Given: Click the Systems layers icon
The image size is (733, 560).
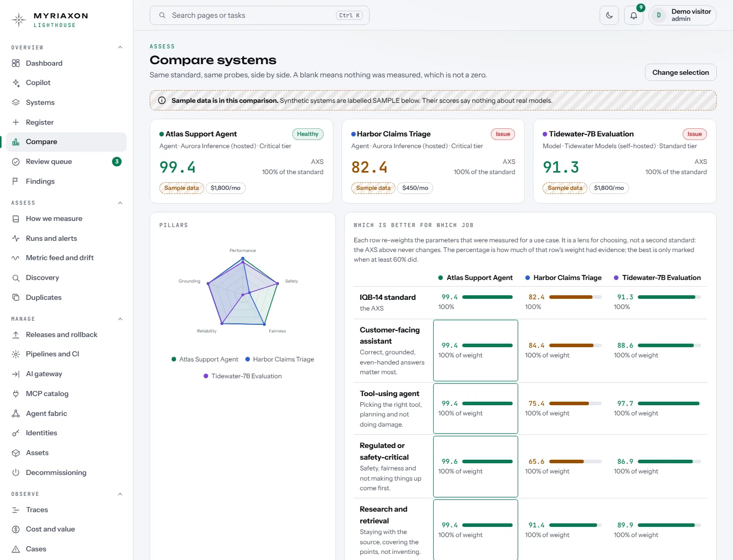Looking at the screenshot, I should (x=16, y=102).
